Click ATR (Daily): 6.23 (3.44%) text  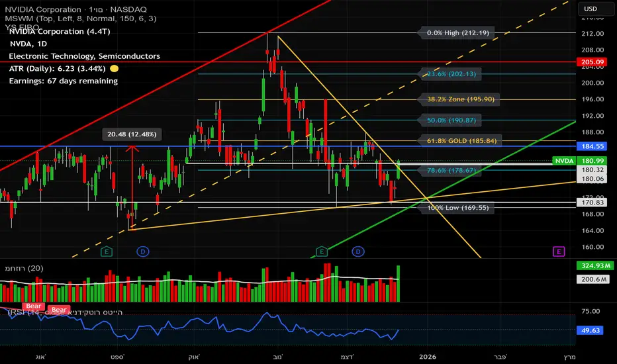(x=57, y=68)
